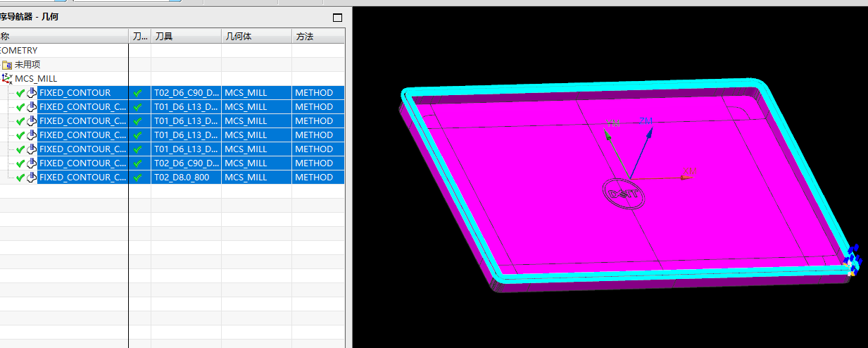The height and width of the screenshot is (348, 868).
Task: Sort by the 刀具 column header
Action: [186, 36]
